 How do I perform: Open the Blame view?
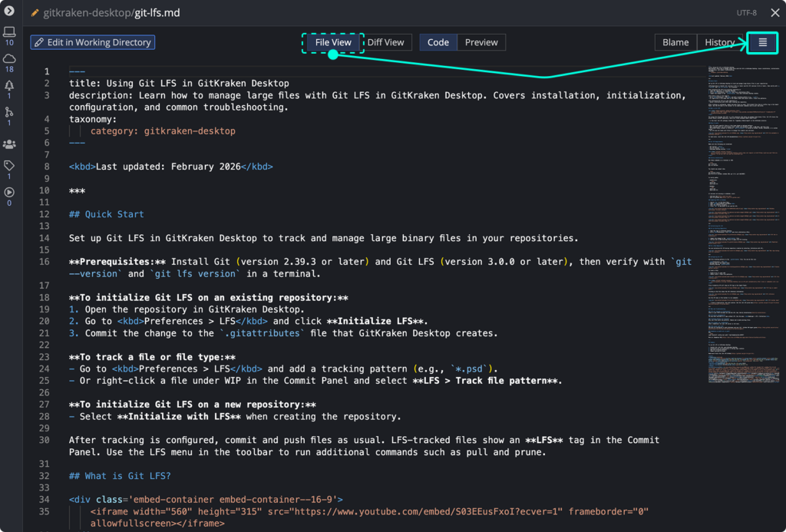point(675,42)
